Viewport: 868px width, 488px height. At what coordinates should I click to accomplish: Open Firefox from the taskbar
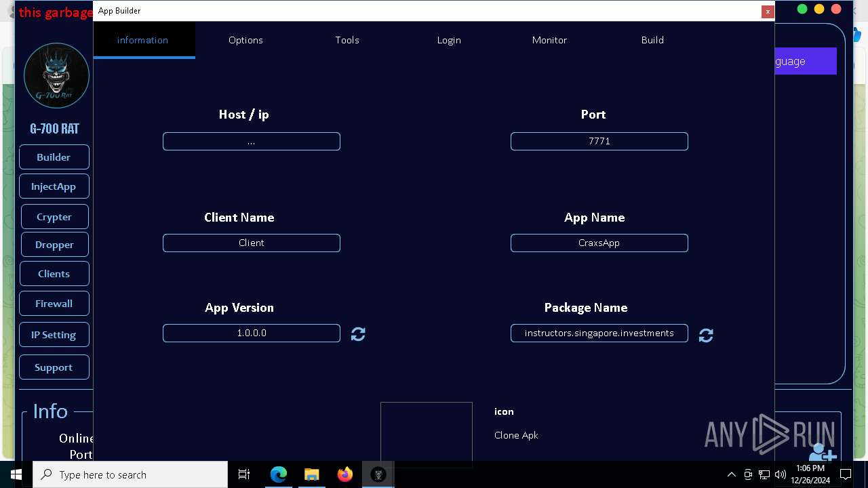coord(345,474)
